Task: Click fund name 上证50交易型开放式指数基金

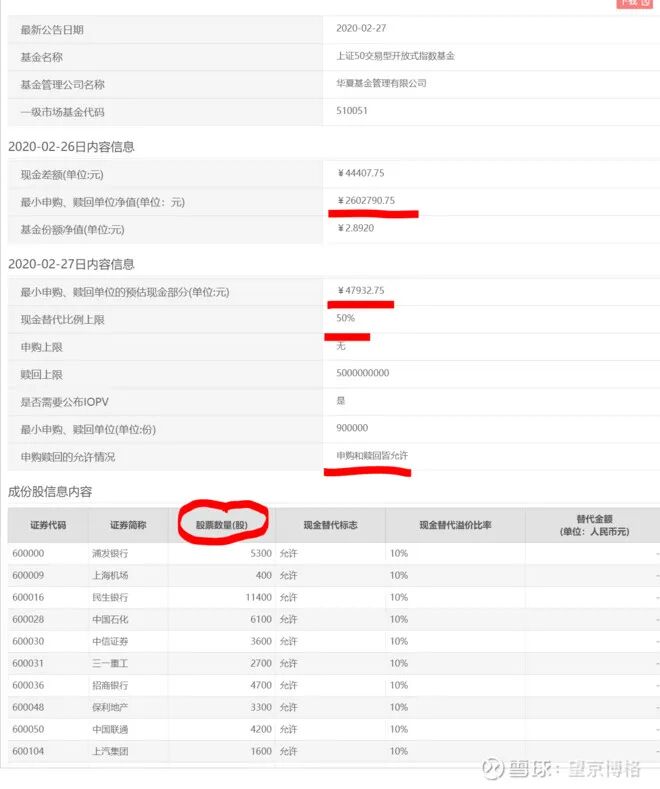Action: pyautogui.click(x=395, y=56)
